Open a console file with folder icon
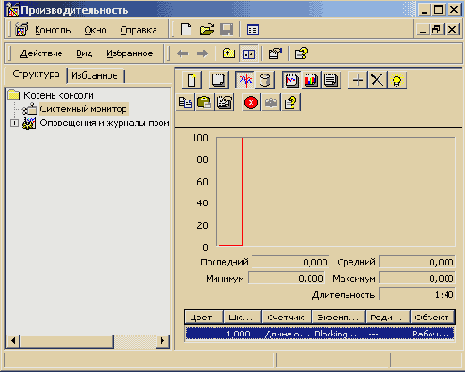 (207, 29)
